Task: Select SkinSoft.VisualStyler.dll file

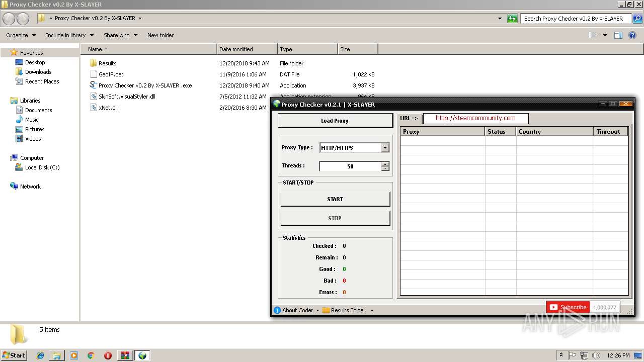Action: pos(127,97)
